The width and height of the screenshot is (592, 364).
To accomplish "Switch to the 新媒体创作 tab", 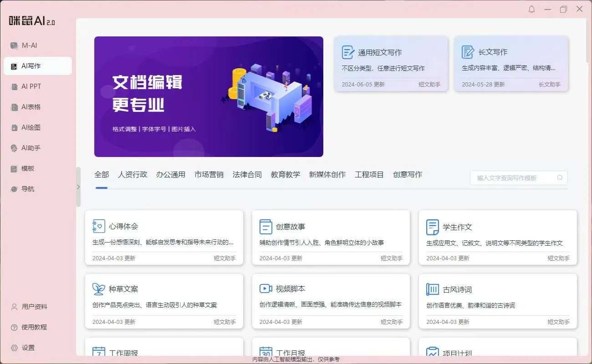I will 327,175.
